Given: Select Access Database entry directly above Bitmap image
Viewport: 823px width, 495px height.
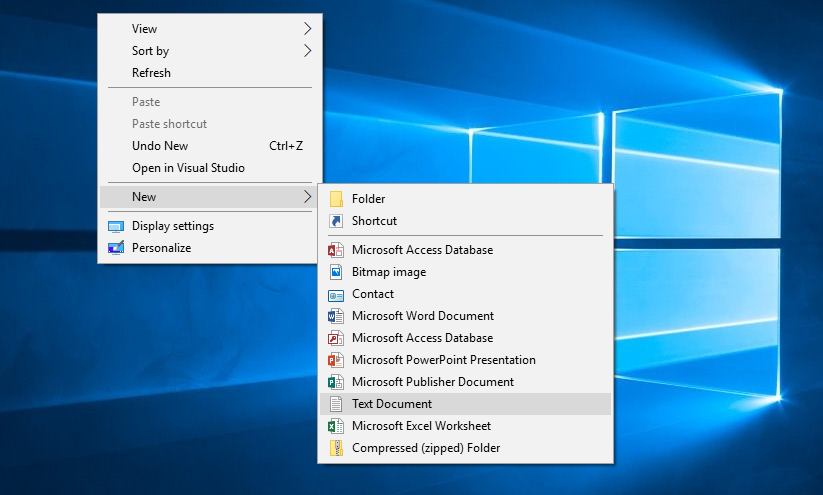Looking at the screenshot, I should pyautogui.click(x=422, y=250).
